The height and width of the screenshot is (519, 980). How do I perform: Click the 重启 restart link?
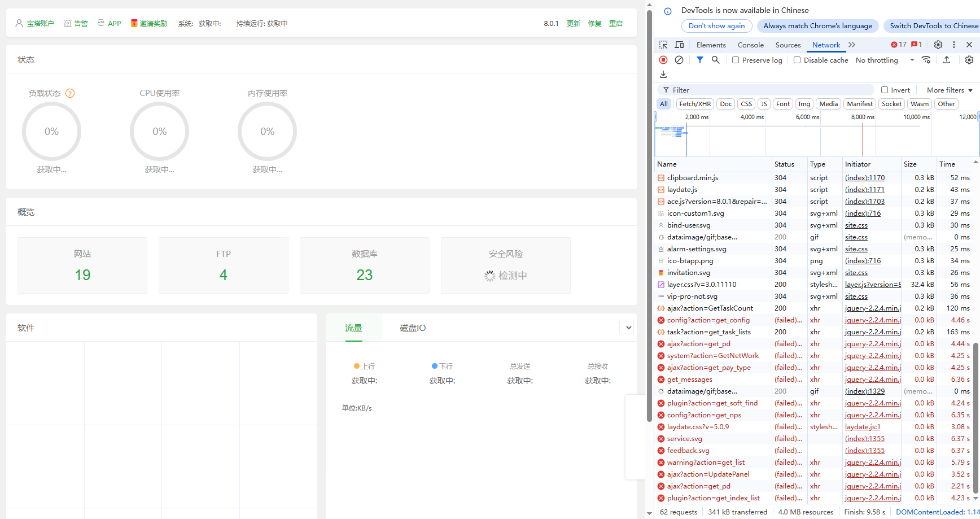tap(616, 23)
